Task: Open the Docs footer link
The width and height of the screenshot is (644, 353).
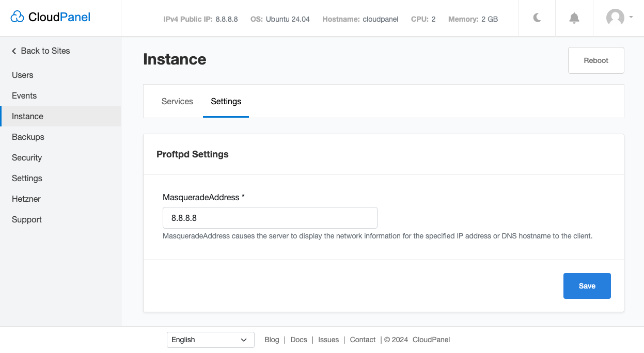Action: tap(299, 340)
